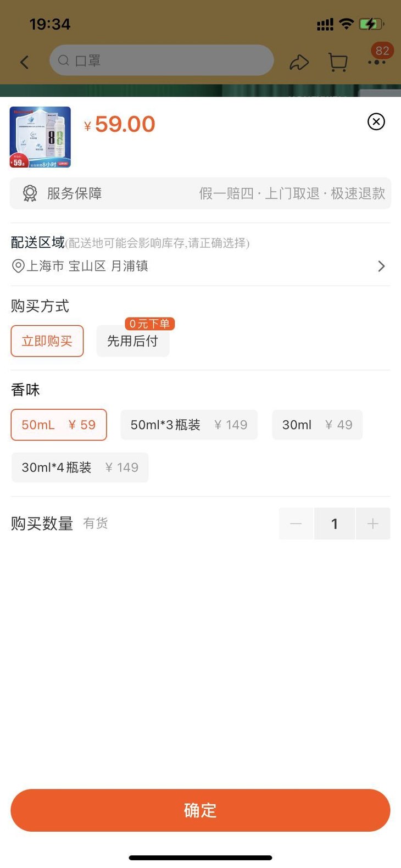The image size is (401, 868).
Task: Tap the service guarantee badge icon
Action: [30, 193]
